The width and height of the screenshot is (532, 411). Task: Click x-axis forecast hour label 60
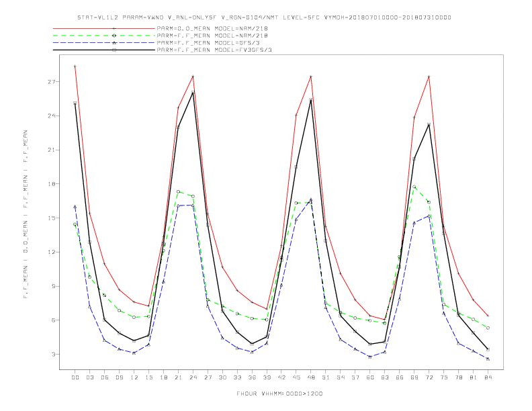point(370,377)
